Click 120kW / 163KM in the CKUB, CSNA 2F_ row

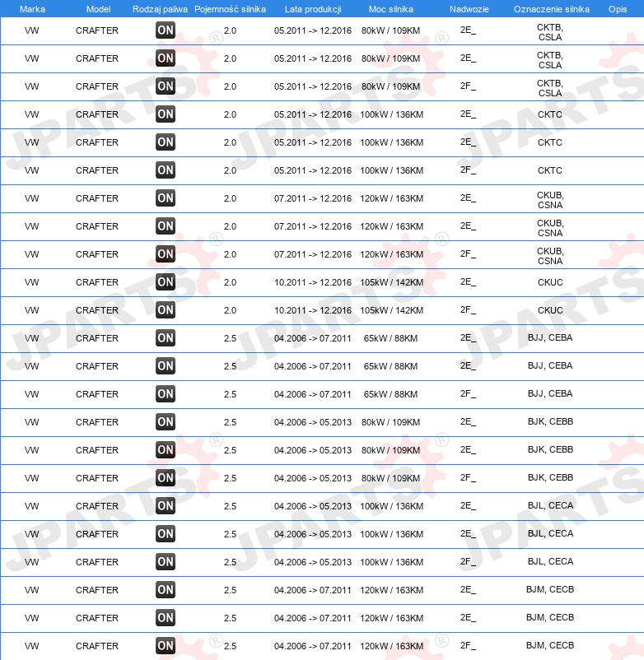(x=392, y=254)
